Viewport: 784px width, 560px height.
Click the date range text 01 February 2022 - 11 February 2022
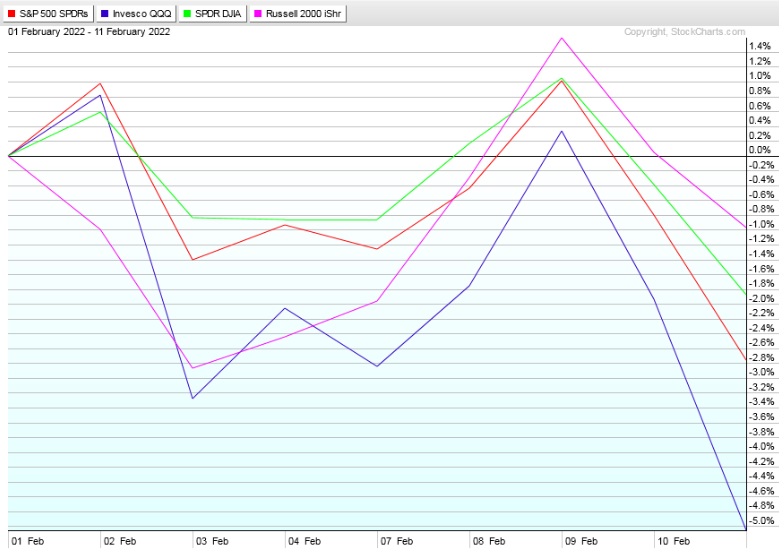pos(89,32)
